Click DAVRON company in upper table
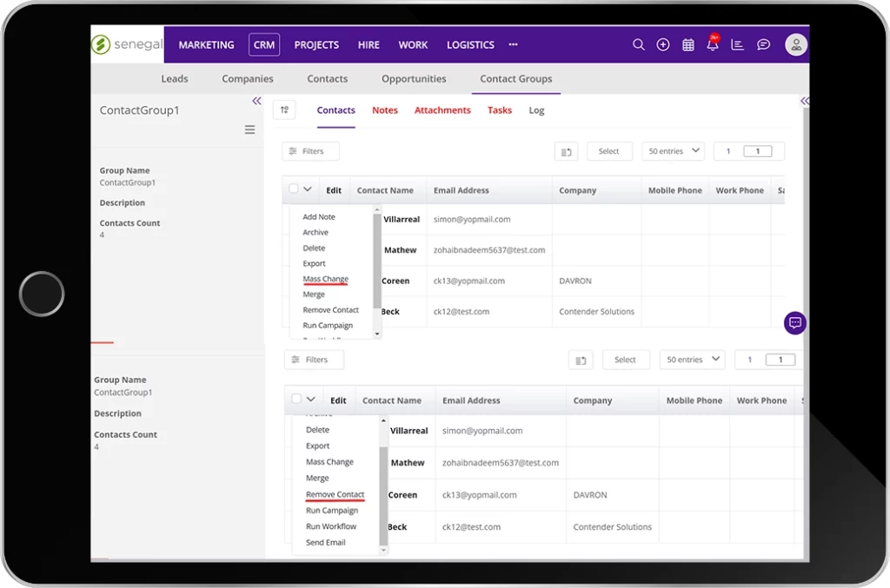 [575, 281]
